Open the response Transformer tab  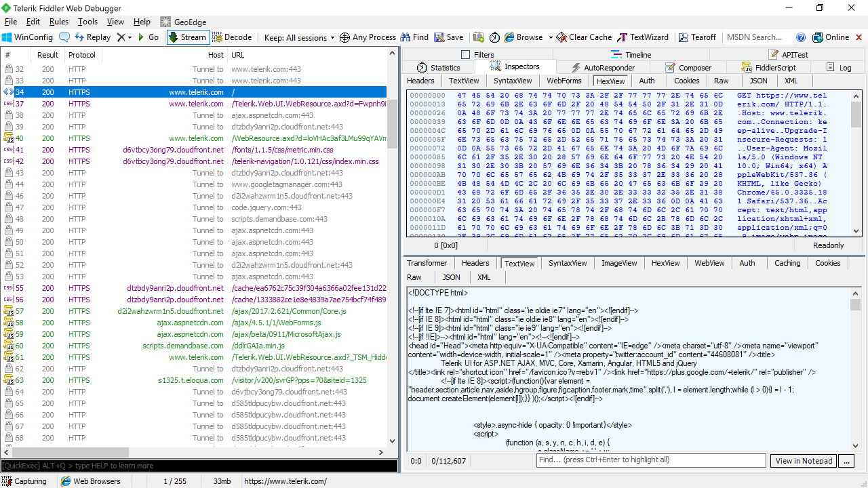[427, 263]
